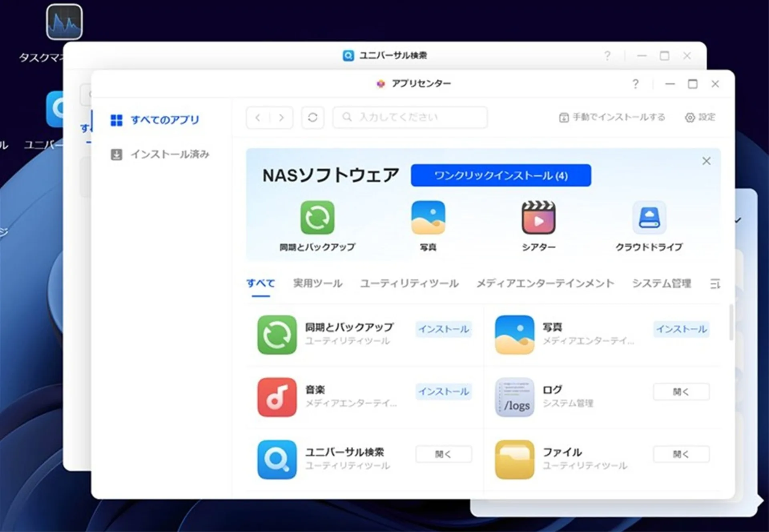Click the Cloud Drive icon in banner
Viewport: 769px width, 532px height.
[649, 217]
